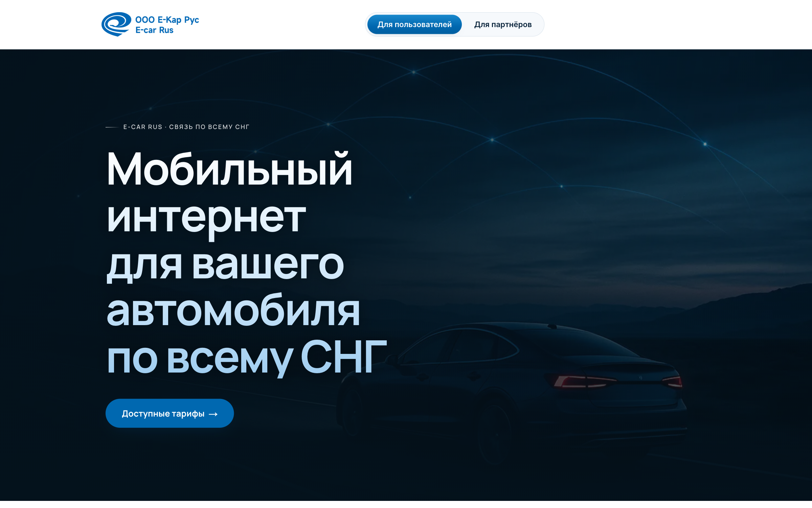
Task: Click the E-car Rus text under the company name
Action: click(154, 30)
